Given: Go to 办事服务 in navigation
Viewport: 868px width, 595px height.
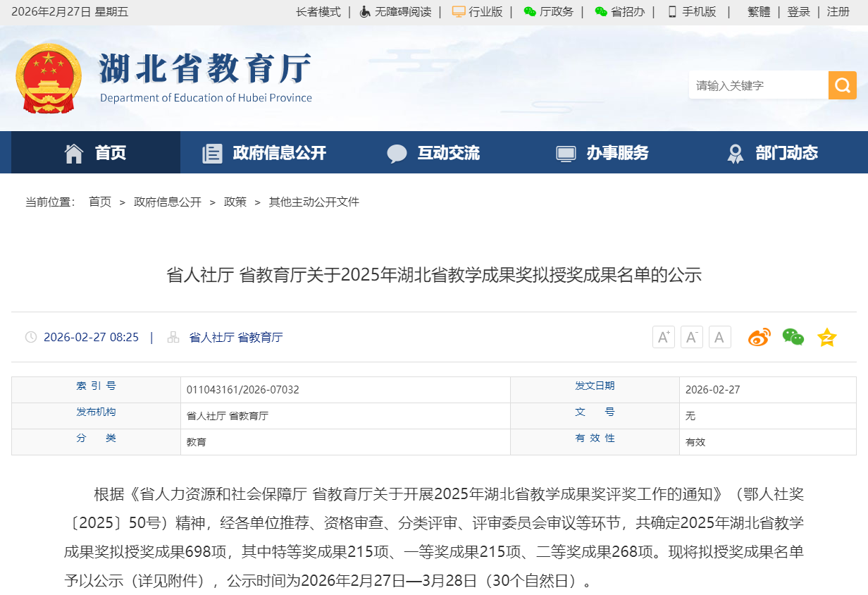Looking at the screenshot, I should click(602, 152).
